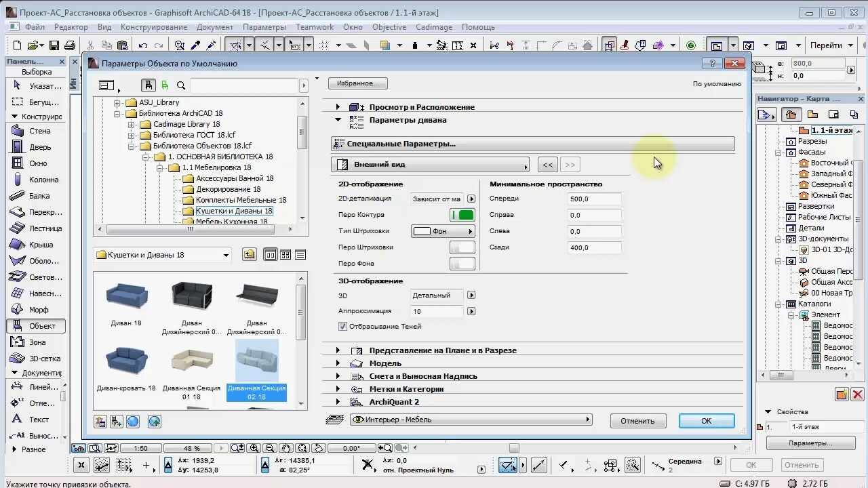Viewport: 868px width, 488px height.
Task: Click the magnifier search icon in library browser
Action: pos(181,85)
